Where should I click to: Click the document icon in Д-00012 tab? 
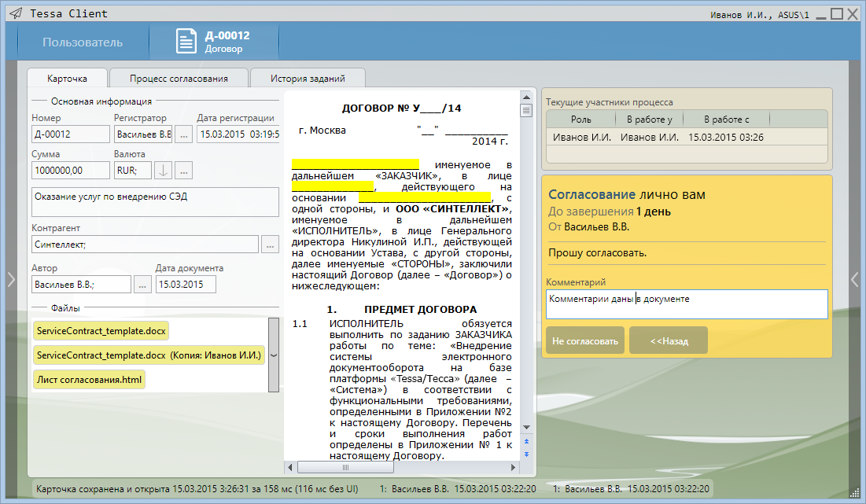[186, 42]
